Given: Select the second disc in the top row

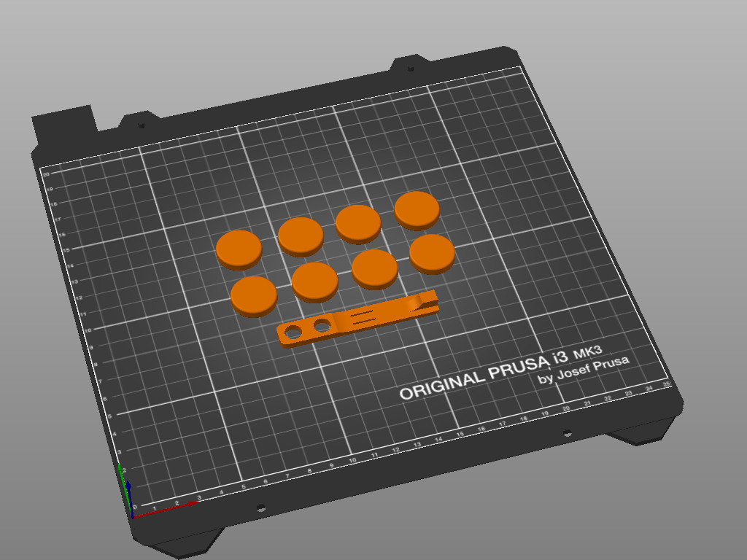Looking at the screenshot, I should coord(299,235).
